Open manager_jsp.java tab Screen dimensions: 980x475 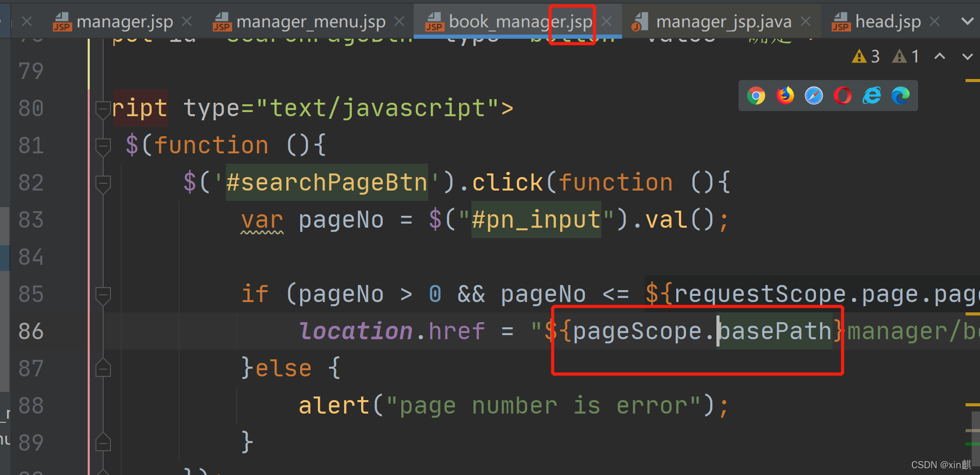(x=723, y=22)
